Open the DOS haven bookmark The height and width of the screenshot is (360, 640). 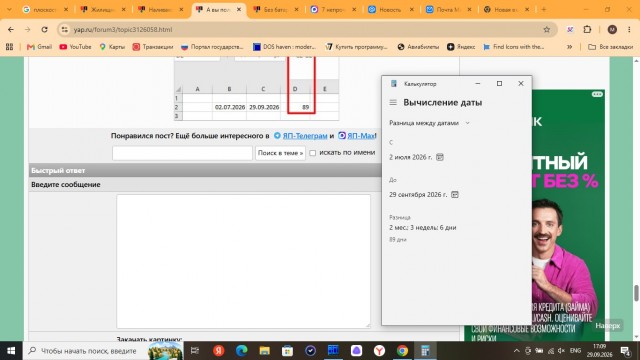pyautogui.click(x=284, y=47)
